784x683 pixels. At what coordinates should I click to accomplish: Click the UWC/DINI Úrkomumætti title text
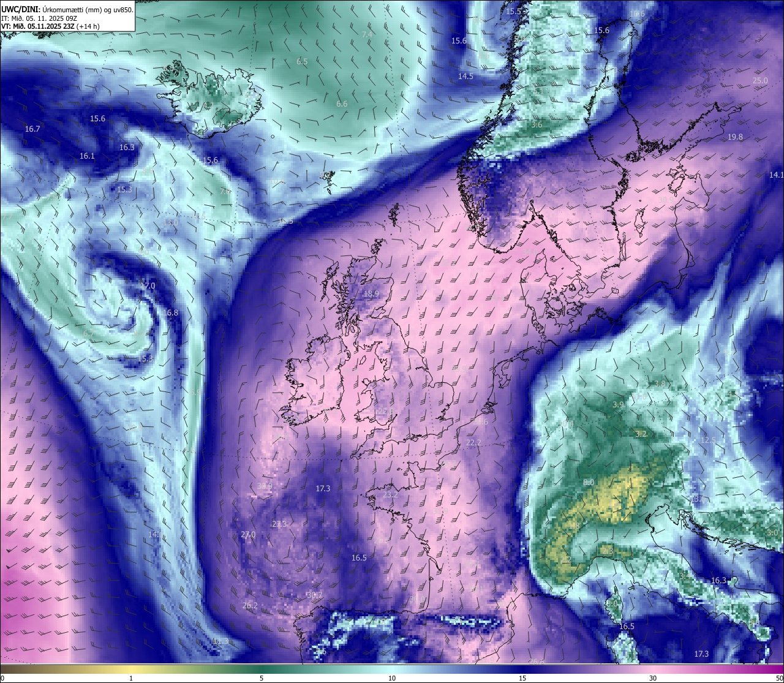[67, 9]
